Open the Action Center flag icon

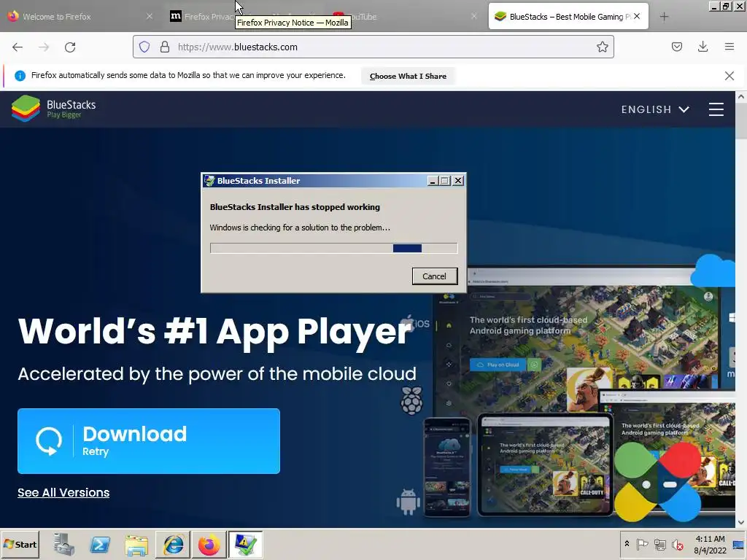pyautogui.click(x=642, y=544)
